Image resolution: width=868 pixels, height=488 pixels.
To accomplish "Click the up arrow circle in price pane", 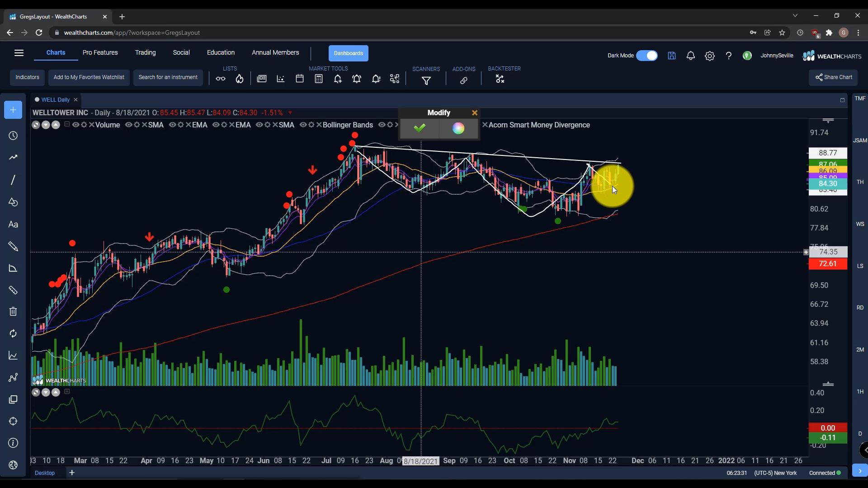I will pyautogui.click(x=56, y=125).
